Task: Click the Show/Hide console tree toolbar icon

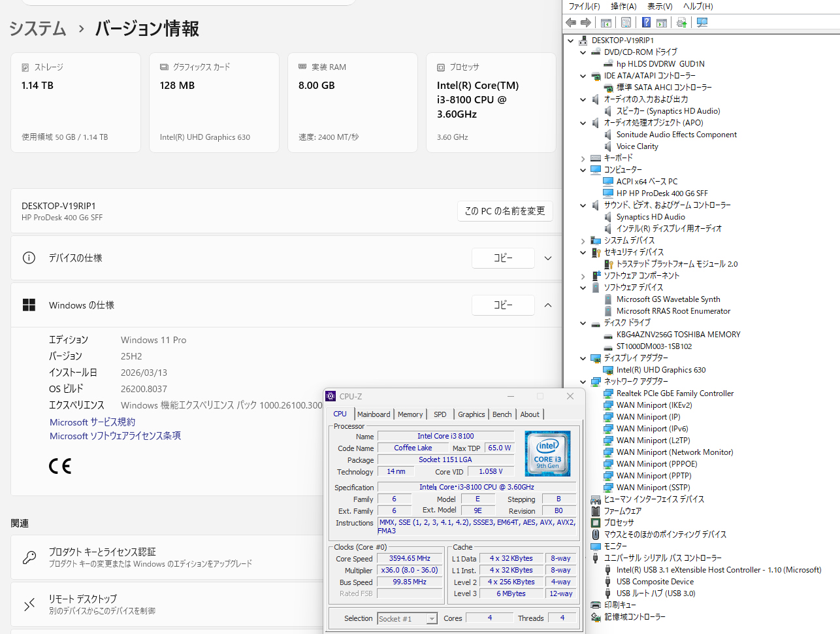Action: coord(606,23)
